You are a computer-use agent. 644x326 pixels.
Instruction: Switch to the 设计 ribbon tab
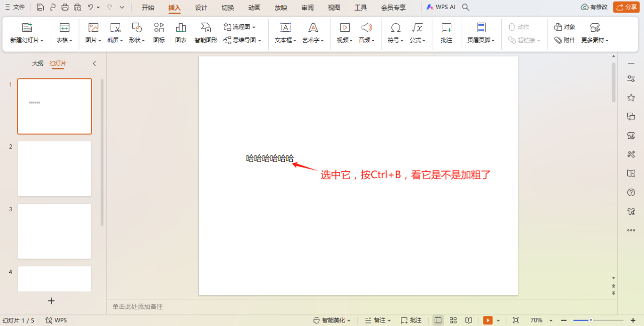point(201,8)
